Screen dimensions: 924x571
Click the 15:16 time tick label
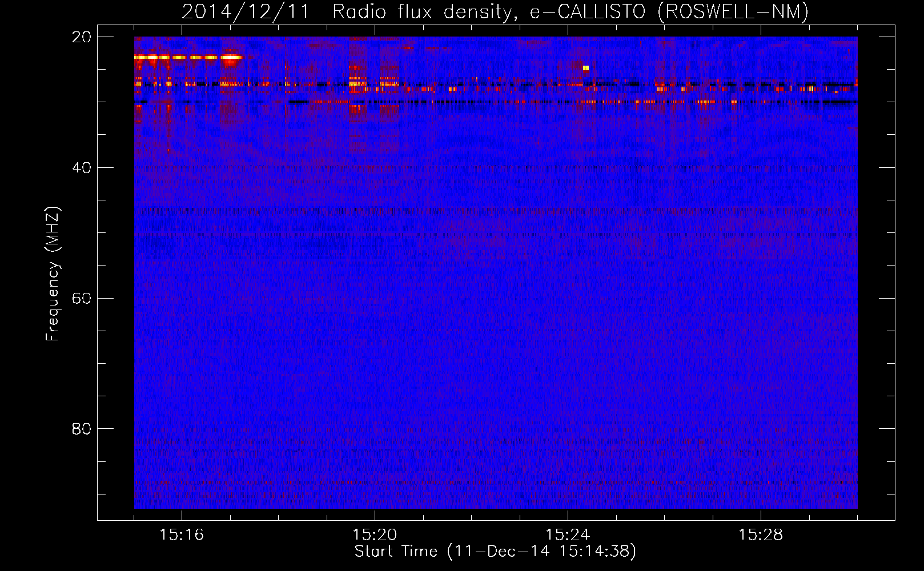pos(182,534)
